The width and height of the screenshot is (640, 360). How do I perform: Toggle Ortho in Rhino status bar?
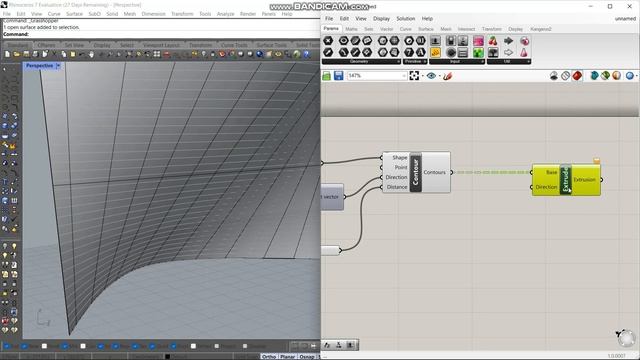(269, 357)
